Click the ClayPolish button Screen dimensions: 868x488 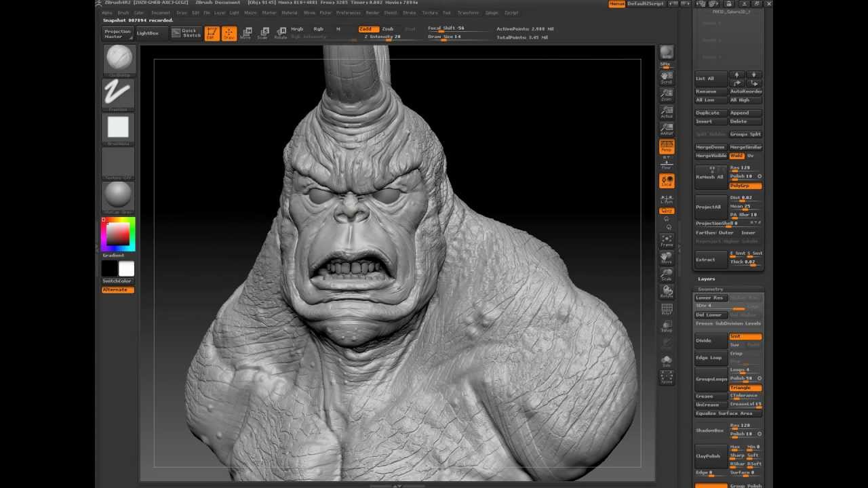(x=711, y=455)
